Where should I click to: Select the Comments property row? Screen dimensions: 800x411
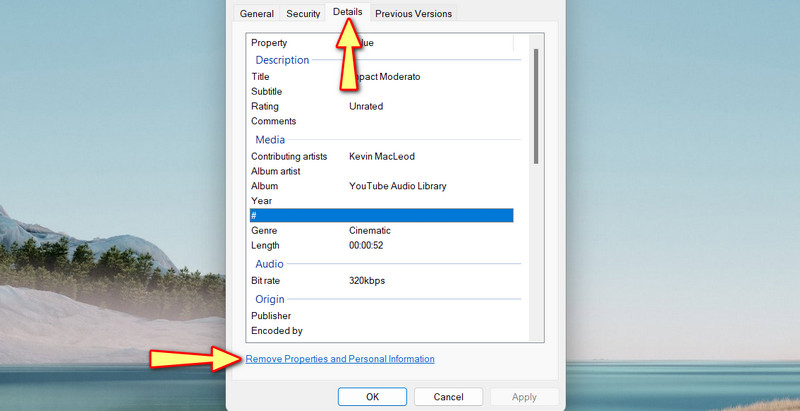pos(273,121)
